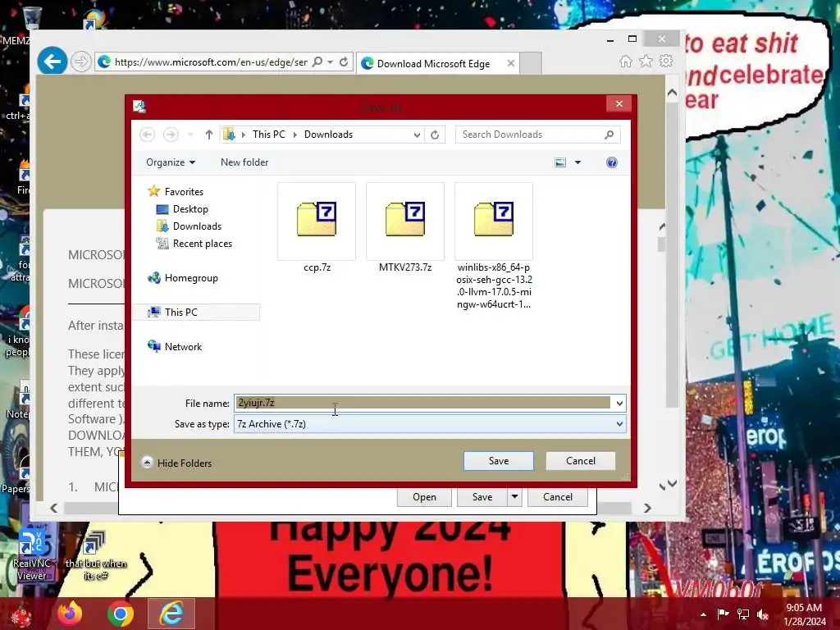Click Internet Explorer forward button
This screenshot has height=630, width=840.
coord(81,62)
